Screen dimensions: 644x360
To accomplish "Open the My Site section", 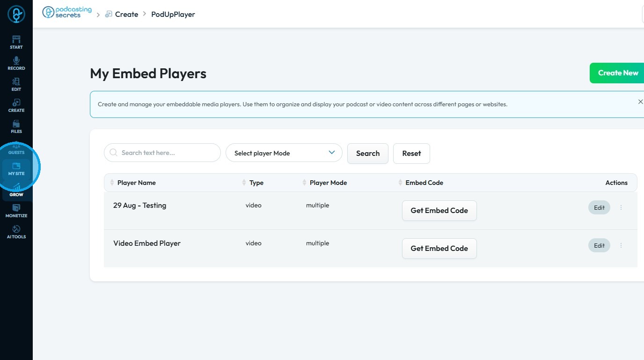I will pyautogui.click(x=16, y=169).
